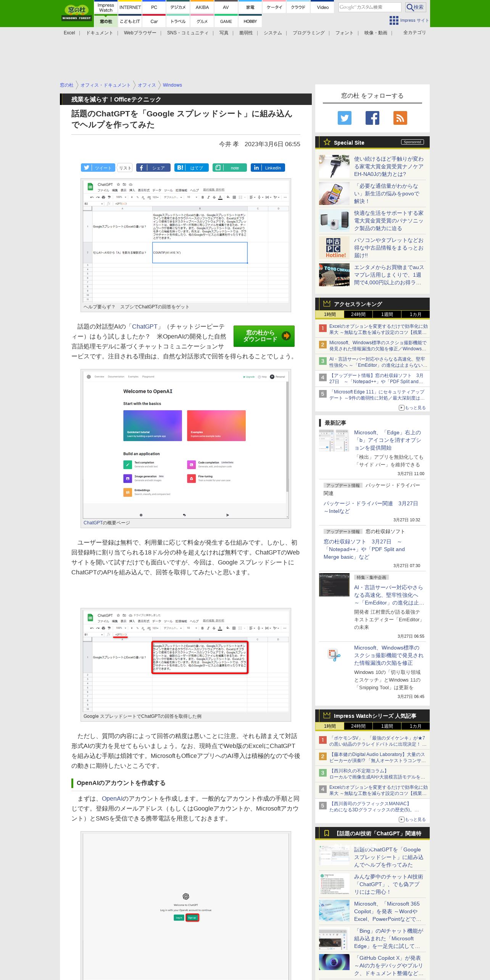Share article on LinkedIn button
This screenshot has width=490, height=980.
click(268, 168)
